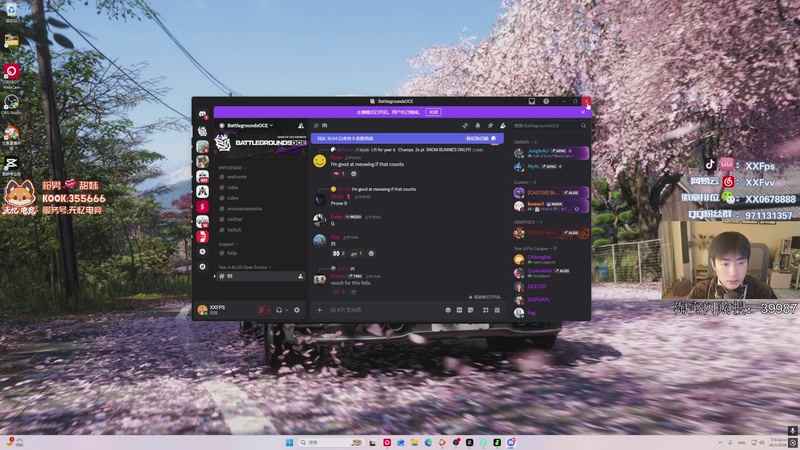Screen dimensions: 800x450
Task: Show pinned messages pin icon
Action: coord(490,126)
